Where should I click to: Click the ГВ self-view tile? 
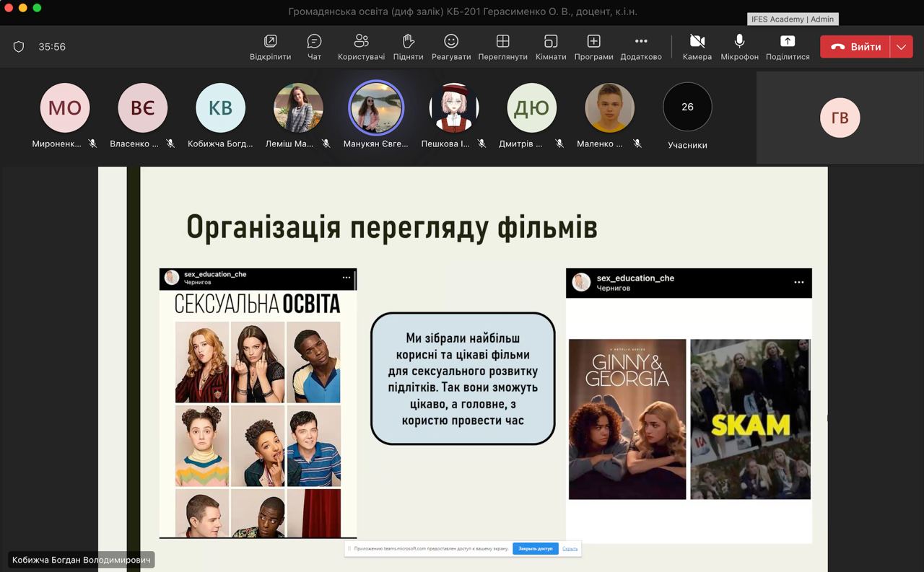click(840, 118)
